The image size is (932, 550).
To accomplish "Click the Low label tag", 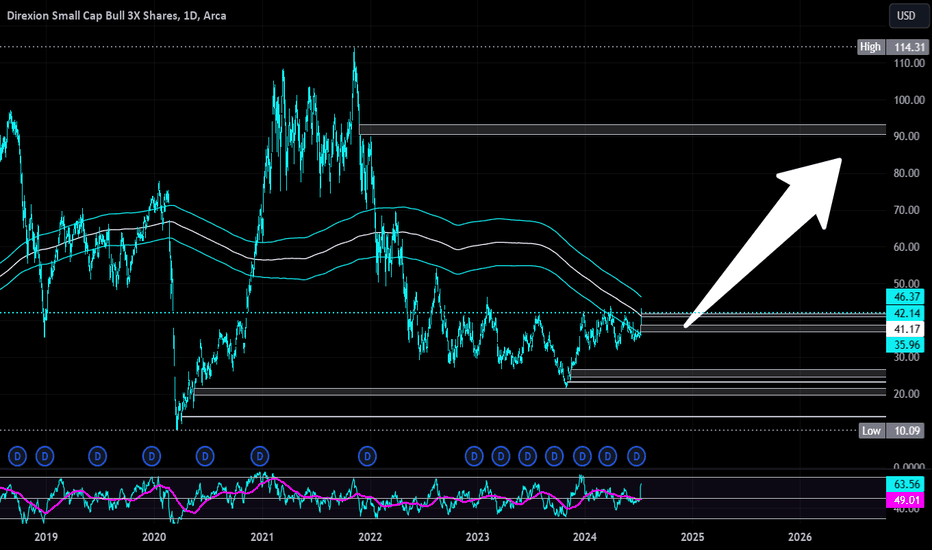I will pyautogui.click(x=871, y=430).
